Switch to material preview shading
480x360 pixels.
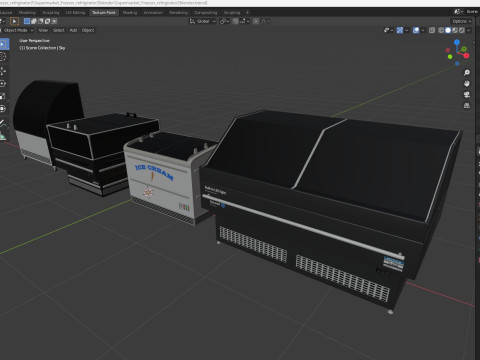(455, 30)
